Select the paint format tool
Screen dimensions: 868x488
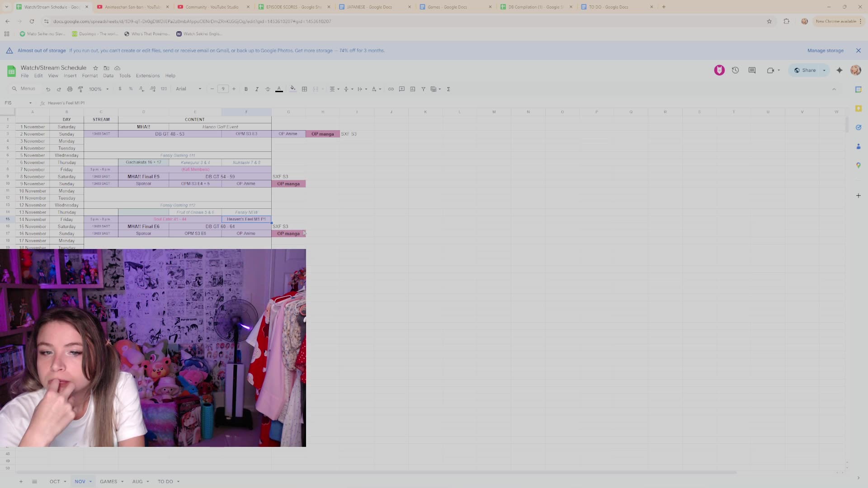tap(80, 89)
